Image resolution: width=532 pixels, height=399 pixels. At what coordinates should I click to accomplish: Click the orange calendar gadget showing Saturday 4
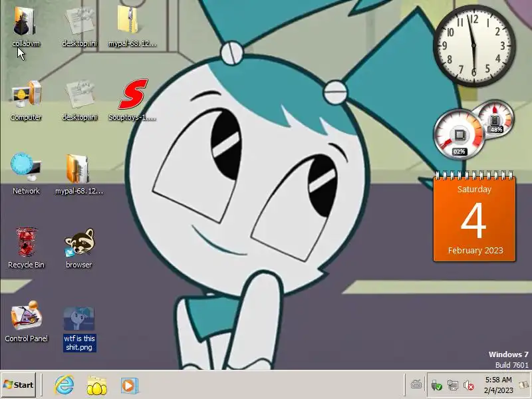[474, 217]
